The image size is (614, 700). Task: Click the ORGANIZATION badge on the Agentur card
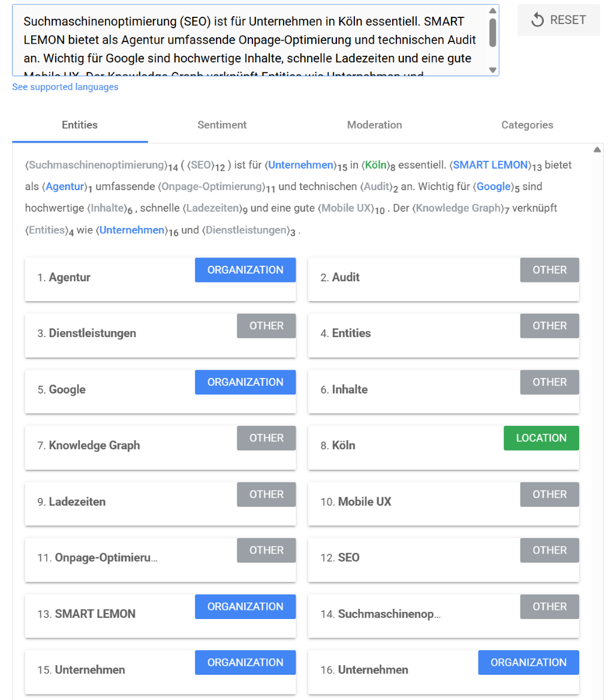coord(245,270)
